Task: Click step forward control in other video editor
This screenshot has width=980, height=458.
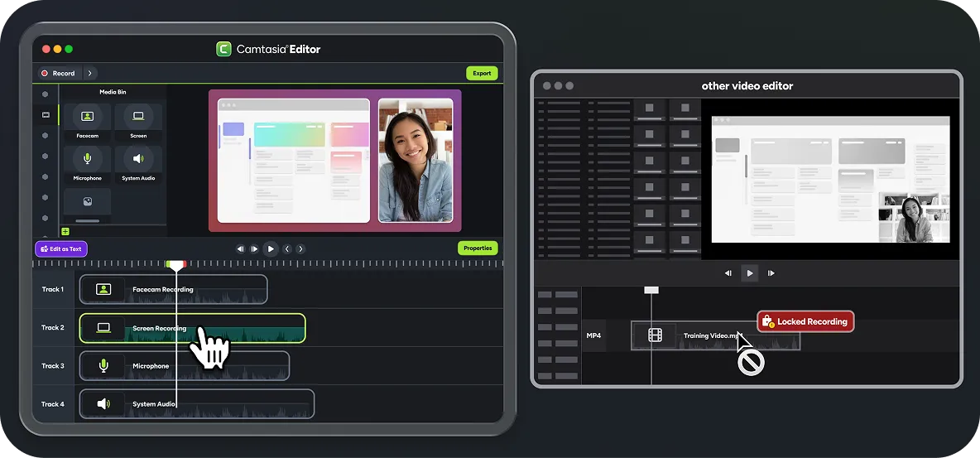Action: [771, 272]
